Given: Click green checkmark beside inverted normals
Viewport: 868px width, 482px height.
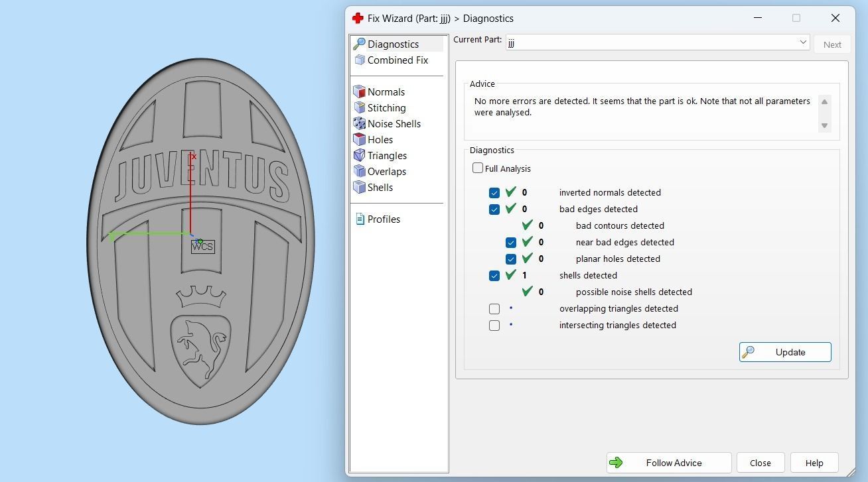Looking at the screenshot, I should 510,192.
